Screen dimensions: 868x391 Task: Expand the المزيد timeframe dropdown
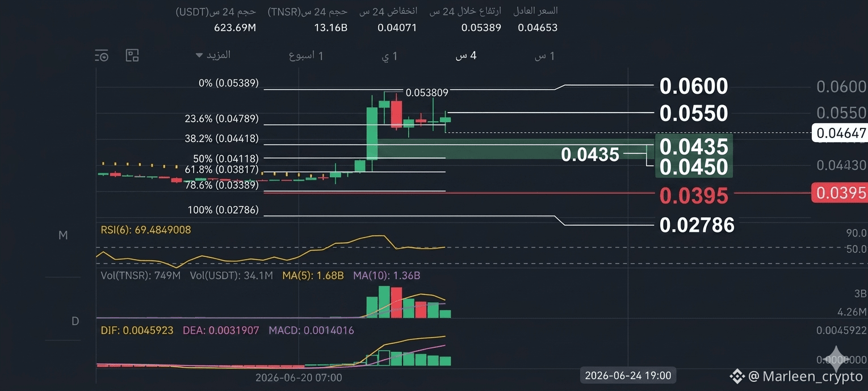pyautogui.click(x=213, y=55)
